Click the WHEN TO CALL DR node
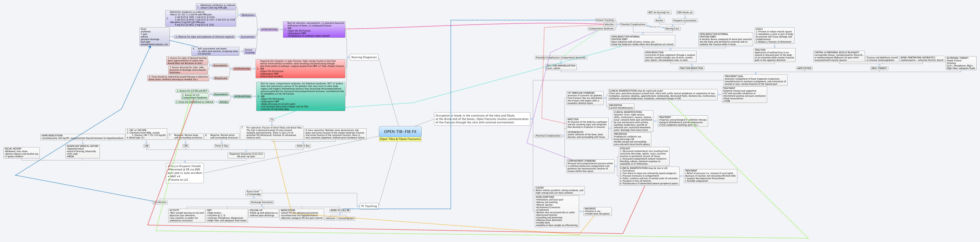The width and height of the screenshot is (980, 242). click(x=340, y=210)
